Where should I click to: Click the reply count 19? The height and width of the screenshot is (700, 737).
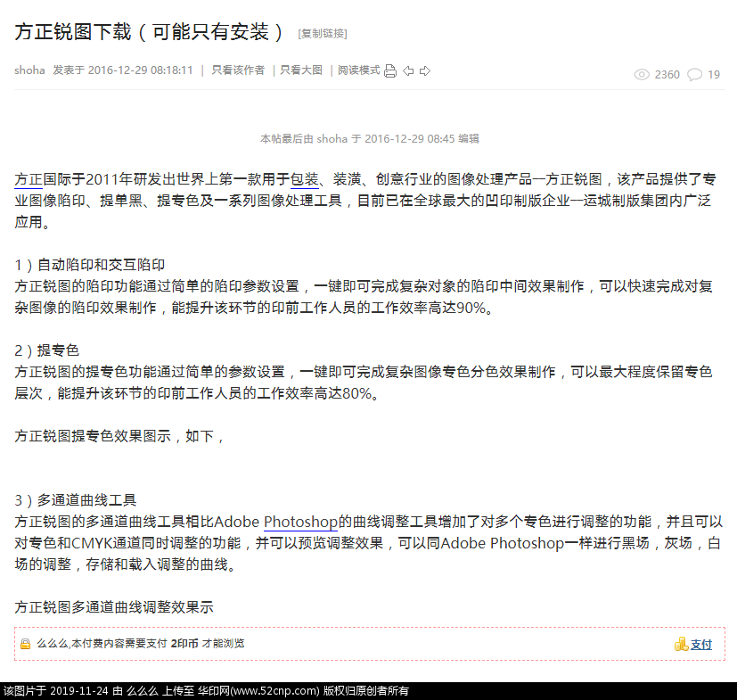(x=714, y=74)
